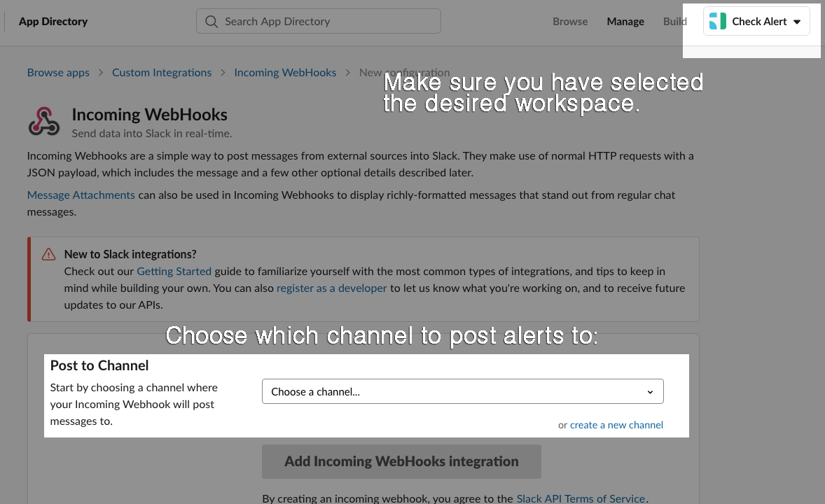Navigate to Browse apps breadcrumb
Image resolution: width=825 pixels, height=504 pixels.
[x=58, y=73]
